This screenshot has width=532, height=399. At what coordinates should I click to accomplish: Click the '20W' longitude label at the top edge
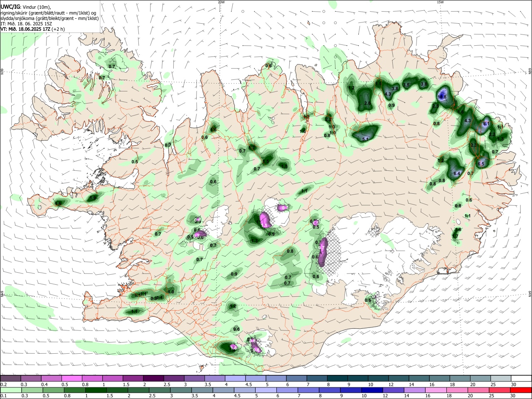(x=221, y=2)
